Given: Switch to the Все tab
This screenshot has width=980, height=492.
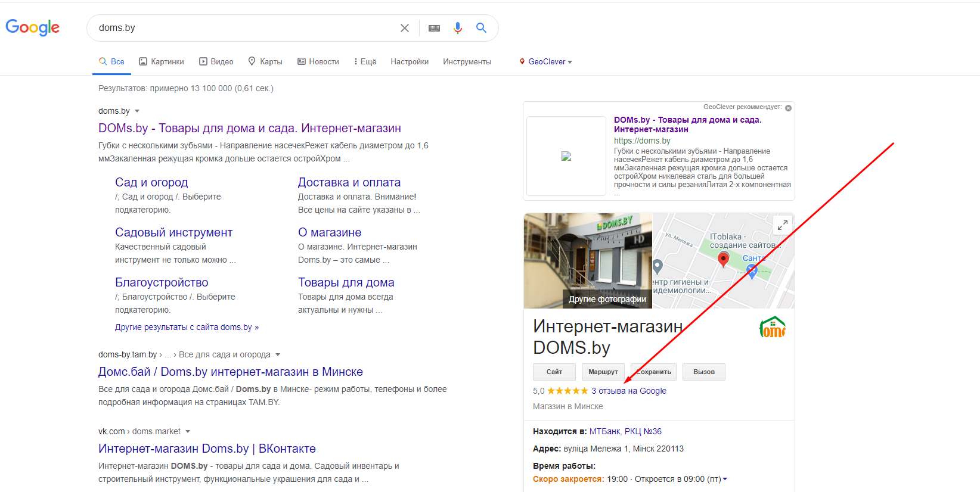Looking at the screenshot, I should point(111,61).
